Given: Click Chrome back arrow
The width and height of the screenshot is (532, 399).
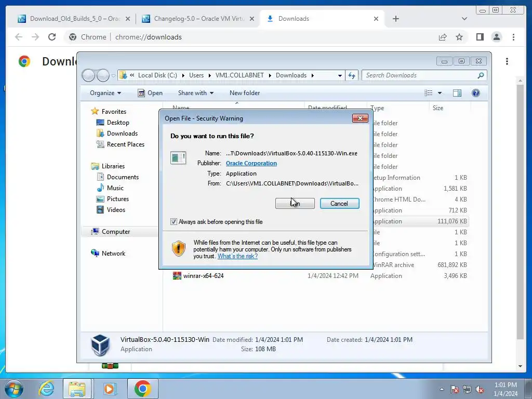Looking at the screenshot, I should tap(19, 37).
